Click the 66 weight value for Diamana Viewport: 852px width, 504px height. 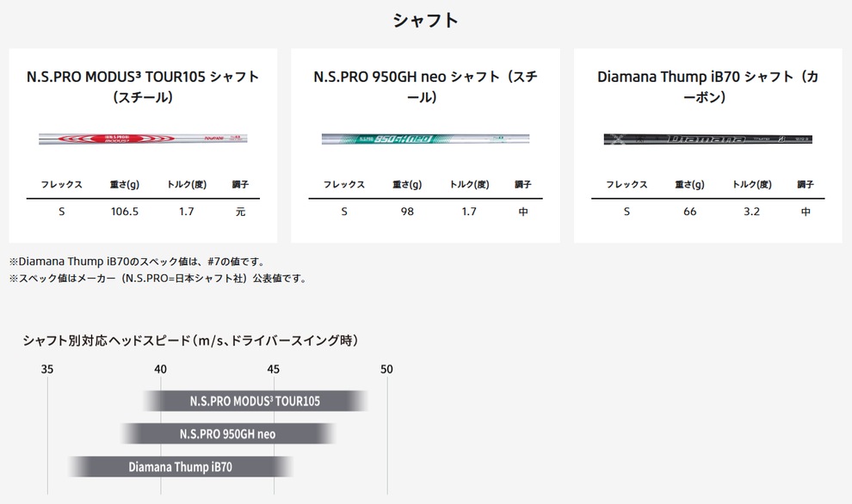coord(690,212)
